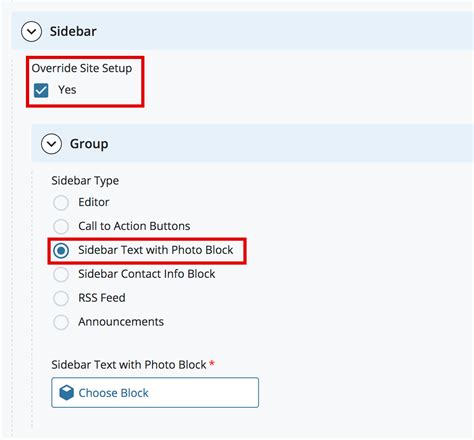Click the Choose Block link text
Screen dimensions: 474x440
(113, 393)
